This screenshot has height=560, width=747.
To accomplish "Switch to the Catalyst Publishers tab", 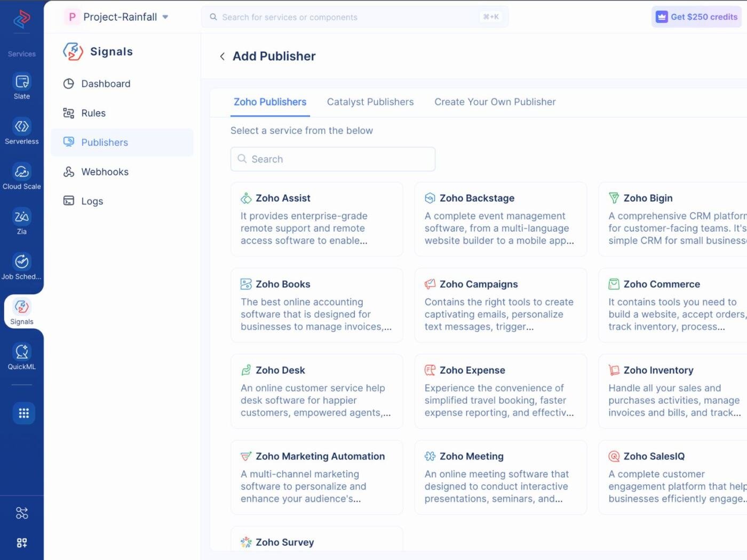I will pyautogui.click(x=370, y=102).
